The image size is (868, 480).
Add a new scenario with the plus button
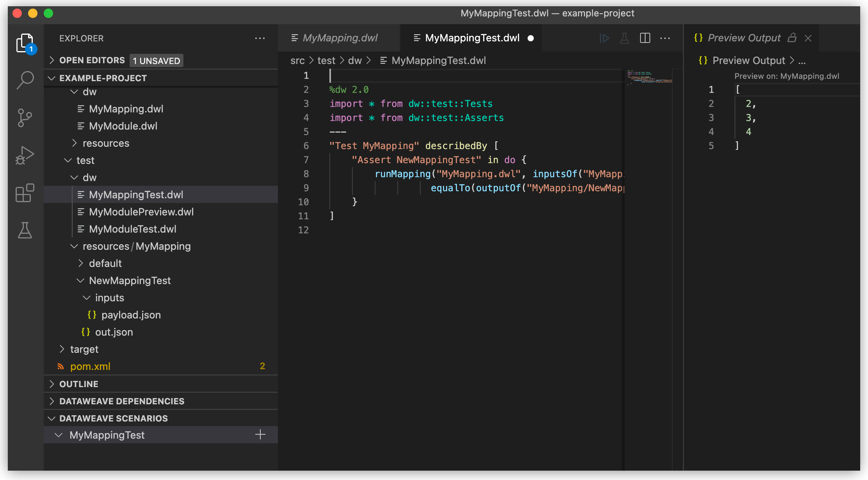(260, 434)
